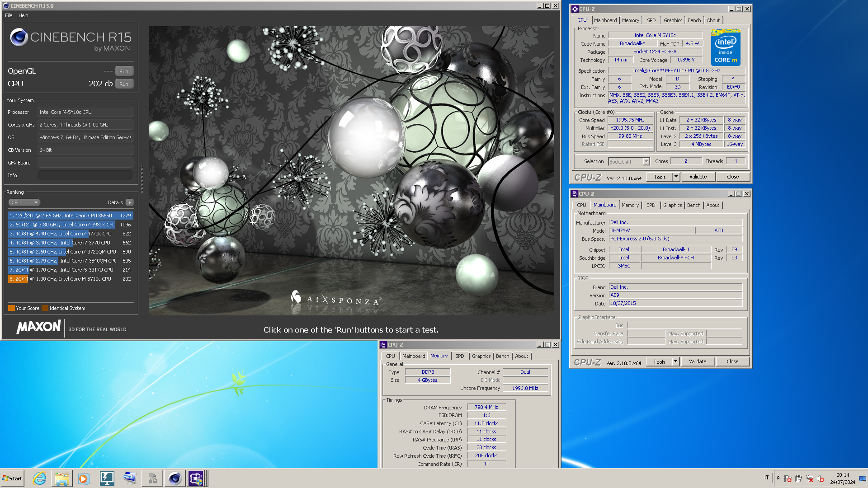
Task: Click the Core Speed value 1995.95 MHz
Action: tap(630, 120)
